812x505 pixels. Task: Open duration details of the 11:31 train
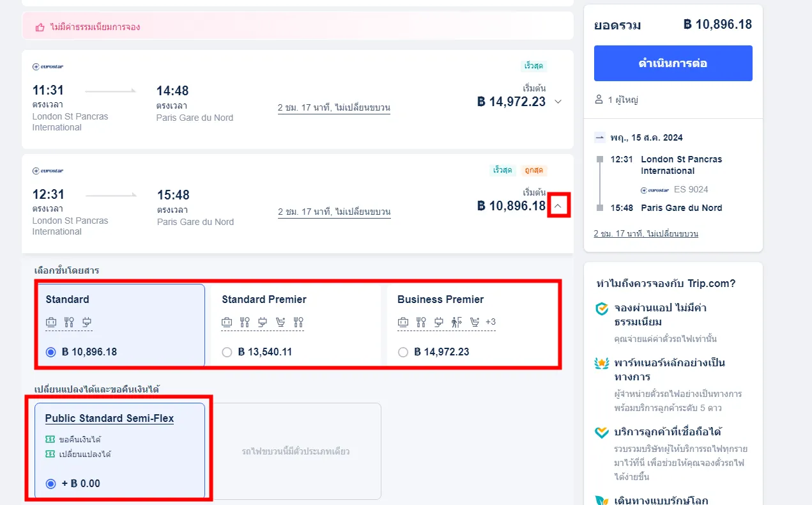pos(333,107)
